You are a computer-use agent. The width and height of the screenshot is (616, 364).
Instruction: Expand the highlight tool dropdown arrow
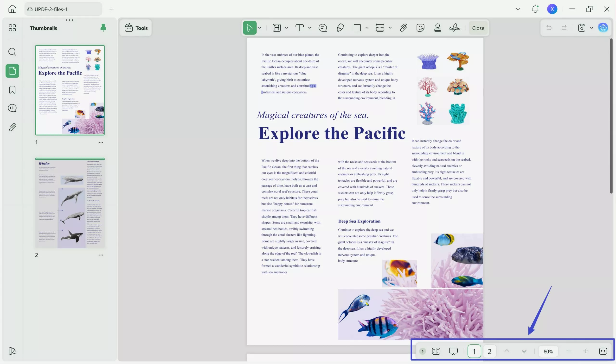pos(286,28)
